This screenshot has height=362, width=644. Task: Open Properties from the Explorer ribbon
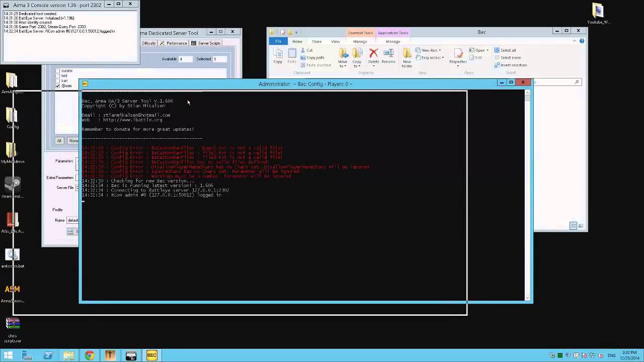pos(458,57)
